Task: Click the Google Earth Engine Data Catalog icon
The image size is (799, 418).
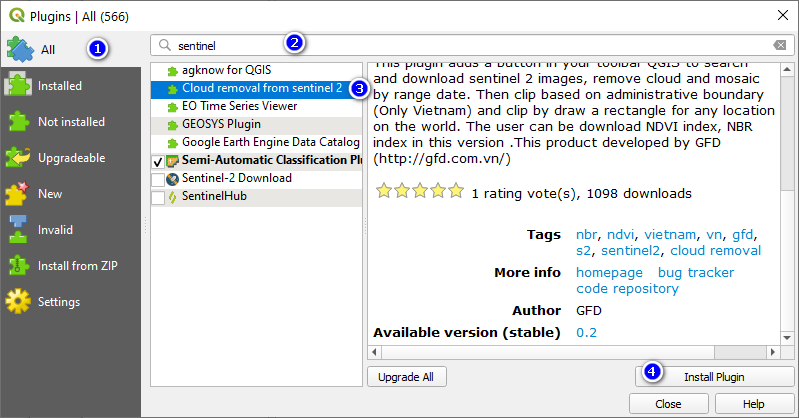Action: [173, 143]
